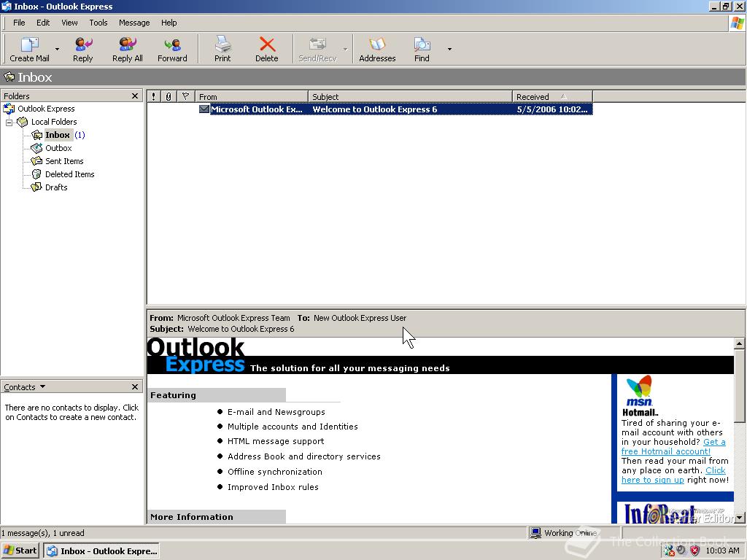Print the selected message
The height and width of the screenshot is (560, 747).
pyautogui.click(x=222, y=49)
